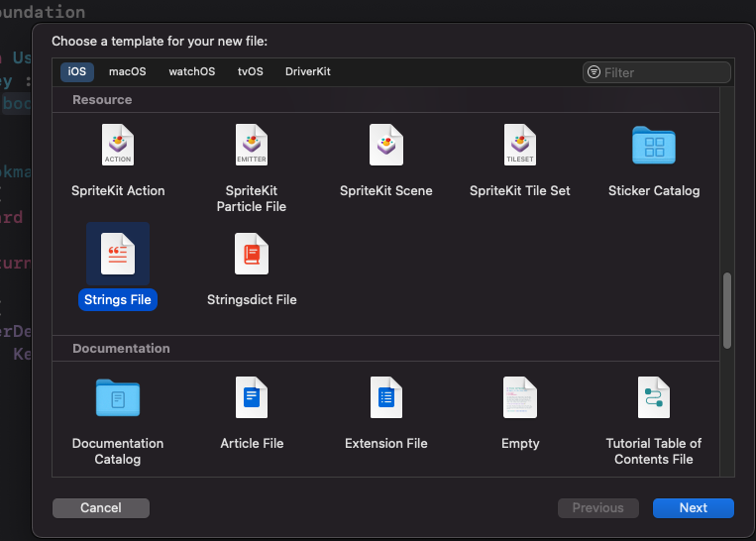Open the DriverKit platform tab
Image resolution: width=756 pixels, height=541 pixels.
[x=308, y=72]
